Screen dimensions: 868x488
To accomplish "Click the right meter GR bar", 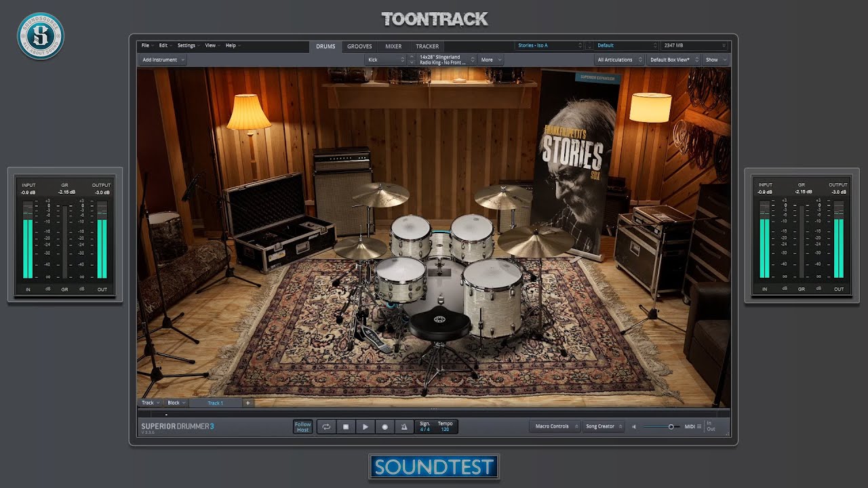I will (x=802, y=242).
